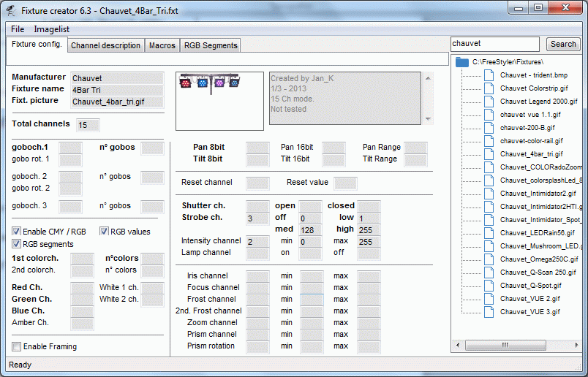Disable the RGB segments checkbox
Screen dimensions: 588x377
(x=16, y=244)
